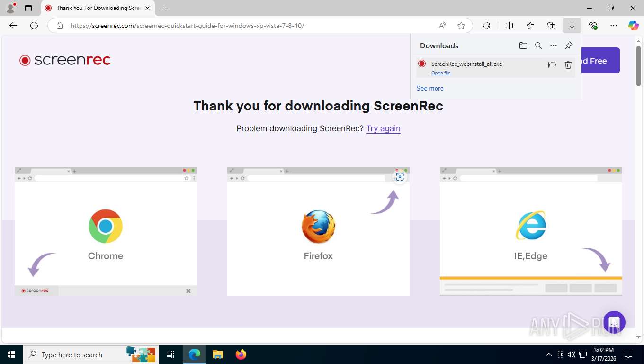Open the Extensions menu

[x=486, y=26]
